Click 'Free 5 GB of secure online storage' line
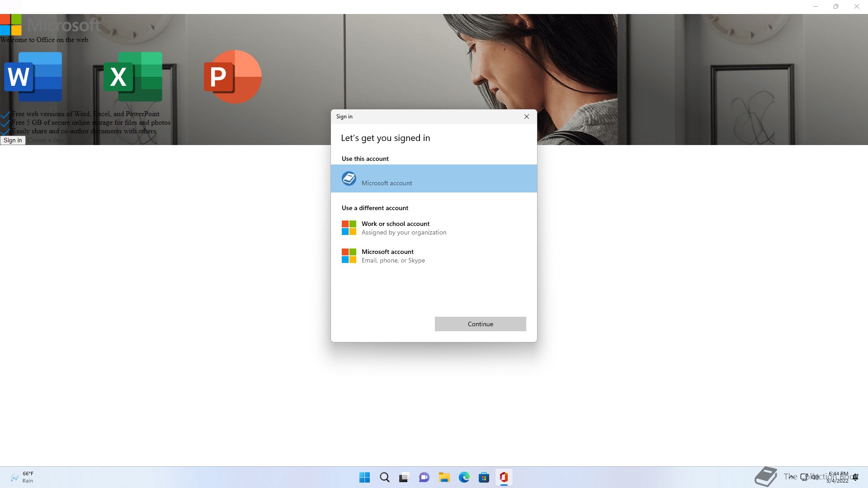 click(91, 122)
